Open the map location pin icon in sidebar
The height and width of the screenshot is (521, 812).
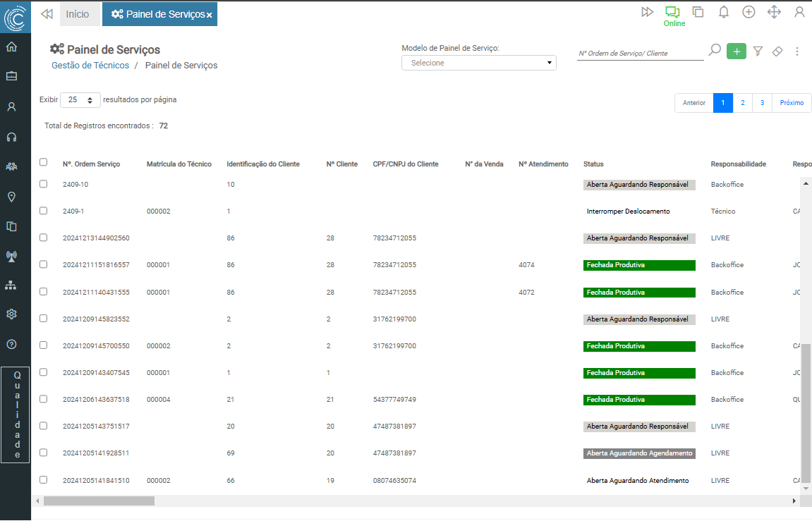(x=11, y=197)
